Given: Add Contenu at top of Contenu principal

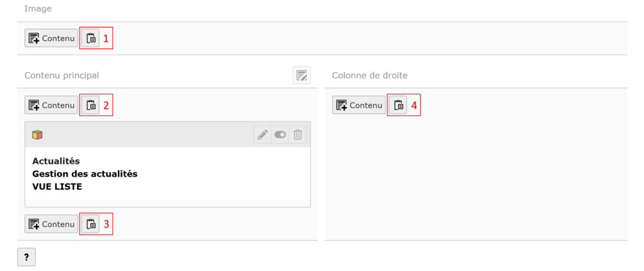Looking at the screenshot, I should click(51, 105).
